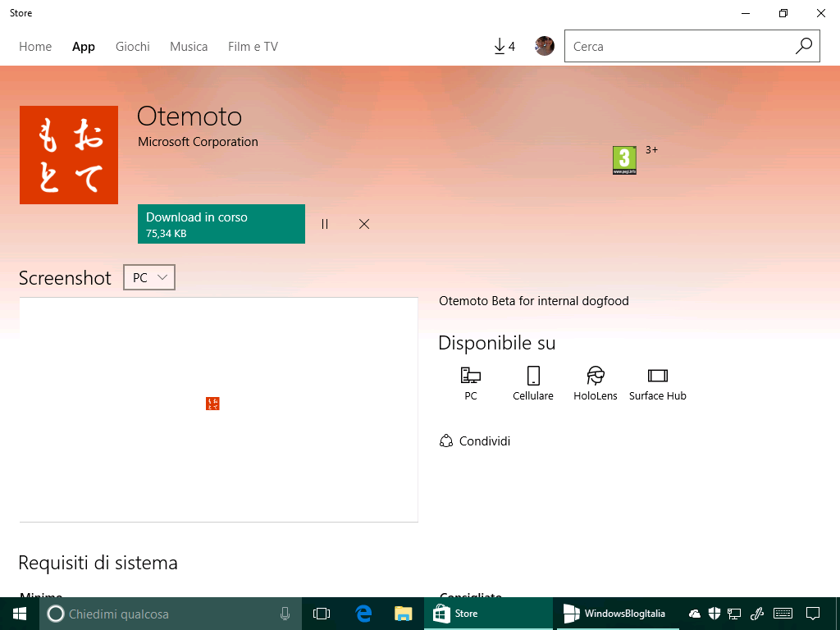Screen dimensions: 840x630
Task: Click the PEGI 3 rating badge
Action: 624,160
